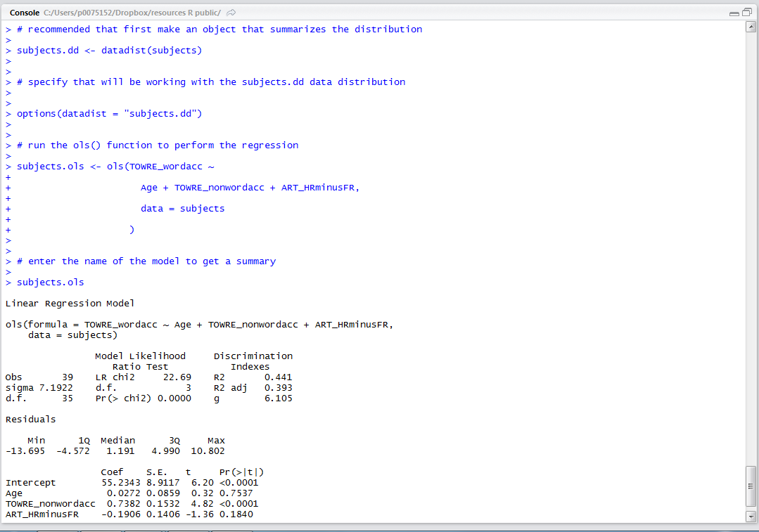Select the Console tab label
Viewport: 759px width, 532px height.
click(23, 13)
